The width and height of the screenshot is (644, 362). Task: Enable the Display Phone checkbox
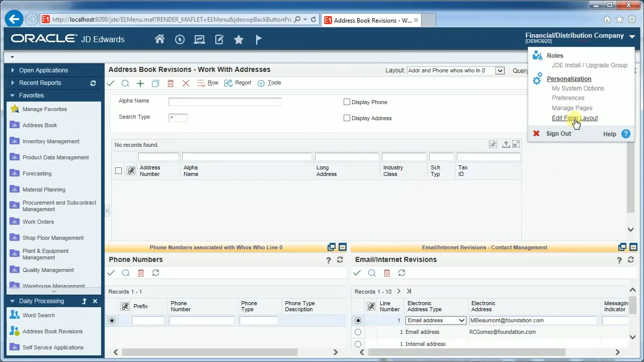click(347, 102)
